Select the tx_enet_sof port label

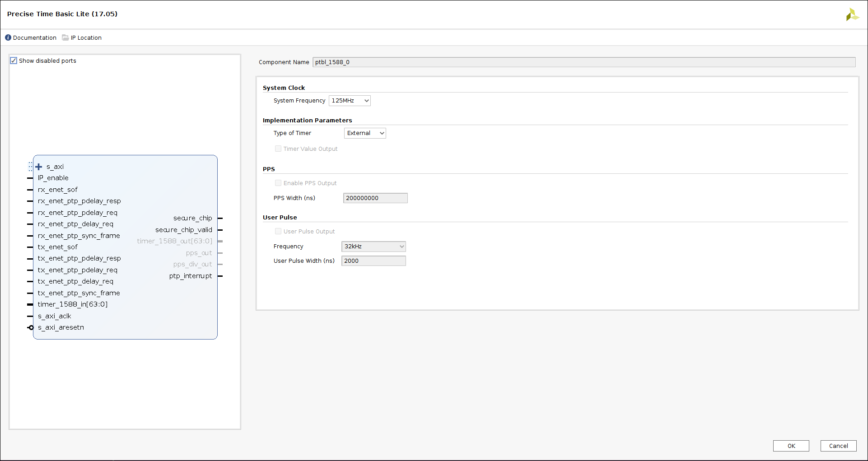pos(58,247)
